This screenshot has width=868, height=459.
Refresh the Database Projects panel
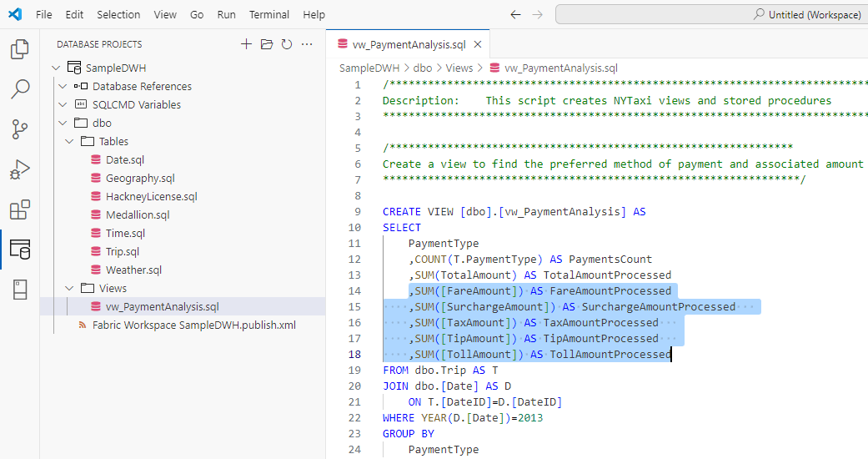click(x=286, y=44)
